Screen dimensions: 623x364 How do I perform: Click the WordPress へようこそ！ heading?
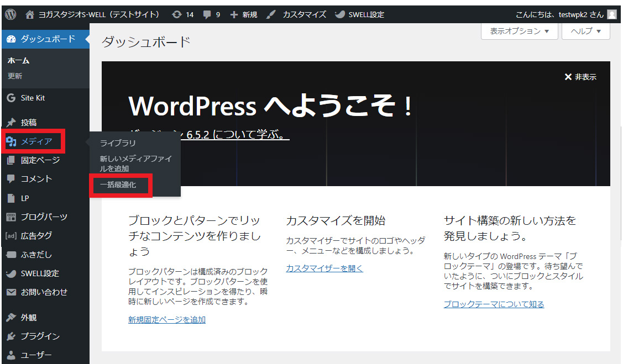(270, 105)
